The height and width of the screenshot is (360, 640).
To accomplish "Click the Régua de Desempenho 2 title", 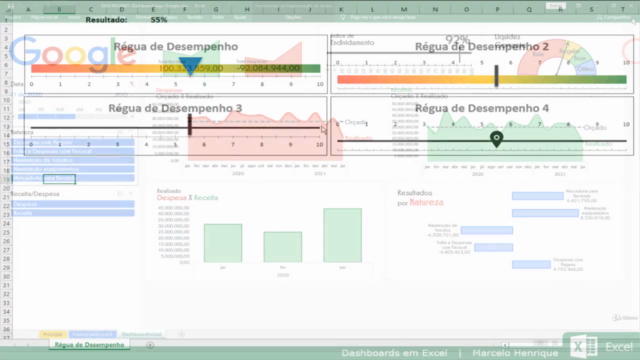I will coord(482,47).
